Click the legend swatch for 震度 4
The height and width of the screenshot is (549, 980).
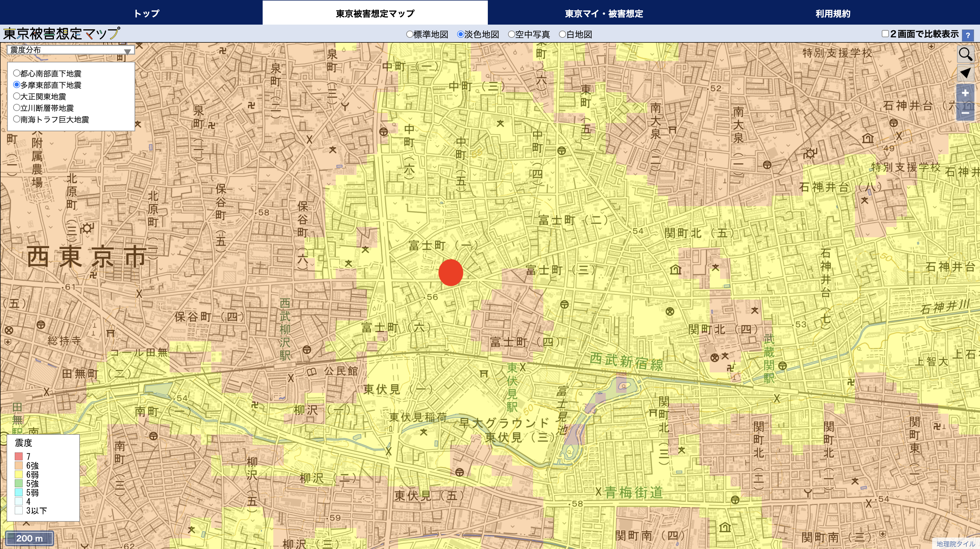(19, 501)
